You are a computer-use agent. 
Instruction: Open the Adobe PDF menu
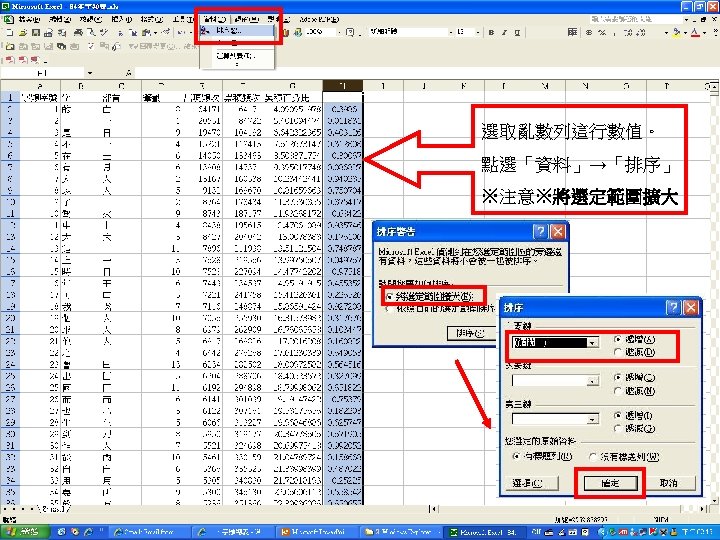coord(319,19)
